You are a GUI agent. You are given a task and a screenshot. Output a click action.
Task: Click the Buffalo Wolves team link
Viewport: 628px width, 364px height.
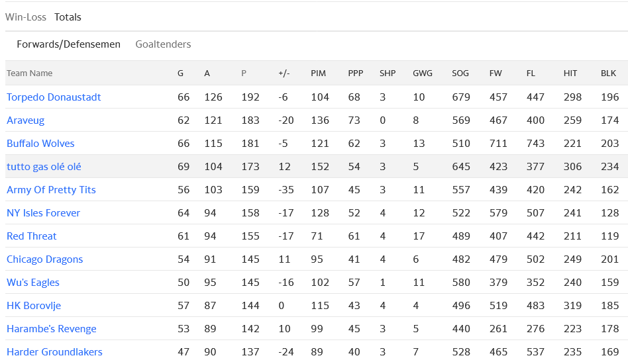tap(40, 144)
